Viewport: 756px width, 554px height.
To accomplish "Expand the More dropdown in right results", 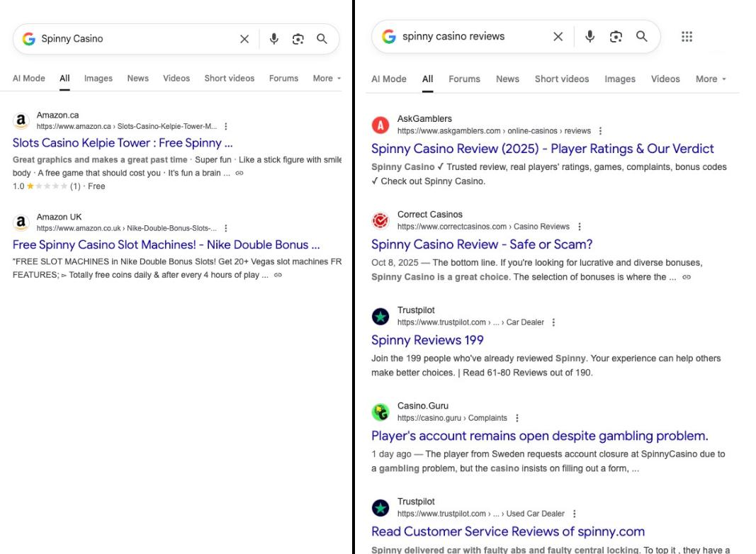I will click(x=711, y=79).
